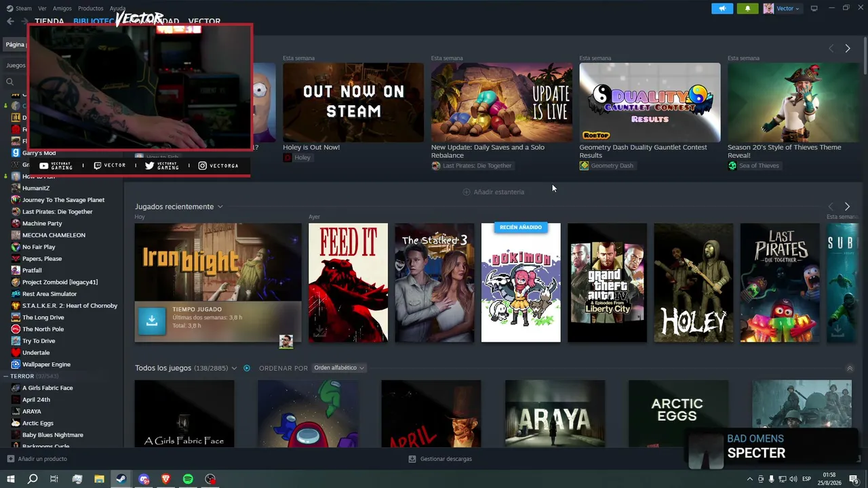
Task: Open Spotify from the taskbar
Action: [188, 479]
